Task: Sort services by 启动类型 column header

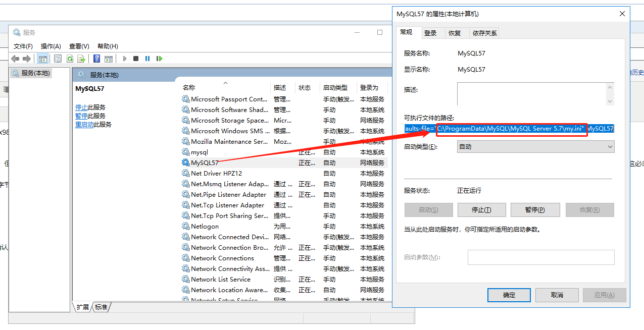Action: point(338,87)
